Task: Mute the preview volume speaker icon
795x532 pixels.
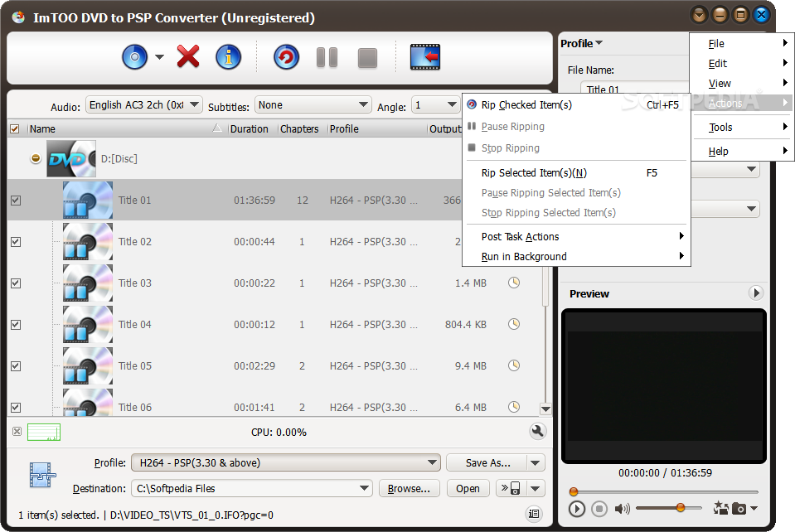Action: tap(622, 508)
